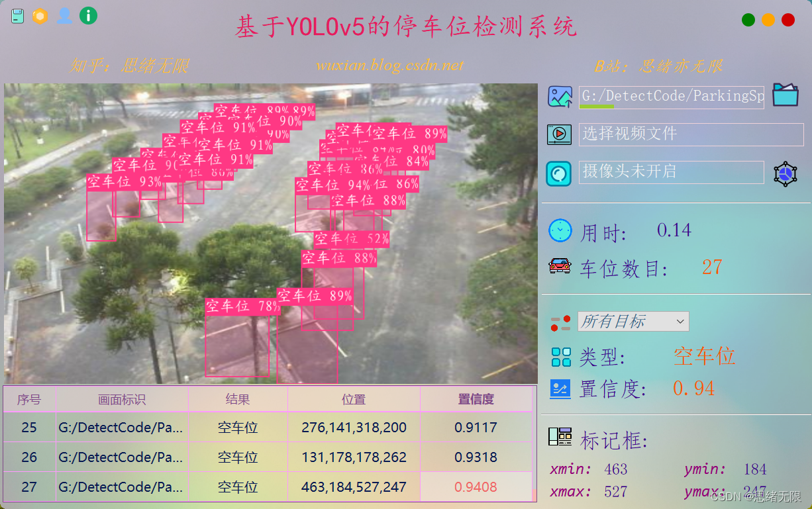
Task: Click the 空车位 78% detection box
Action: pos(237,347)
